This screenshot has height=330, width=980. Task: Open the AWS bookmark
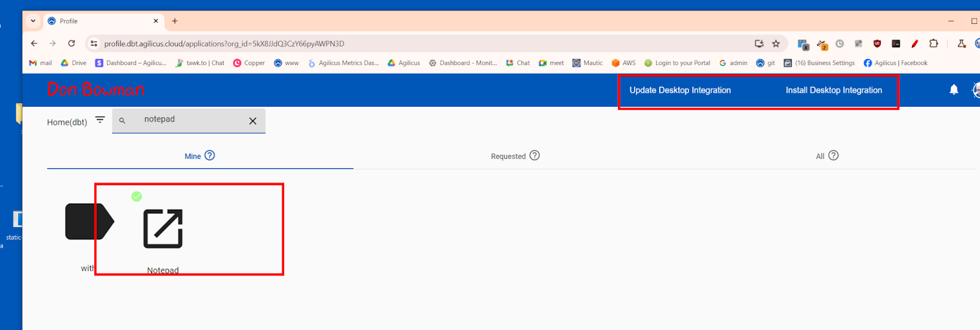point(624,63)
